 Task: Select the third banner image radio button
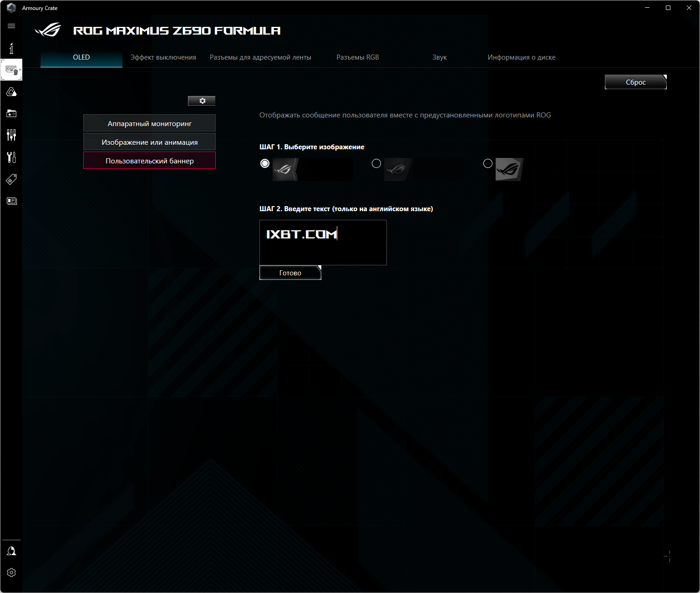[x=488, y=163]
